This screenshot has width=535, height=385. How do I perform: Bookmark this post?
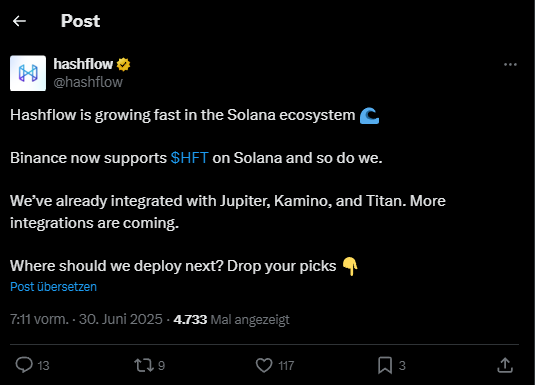tap(385, 365)
